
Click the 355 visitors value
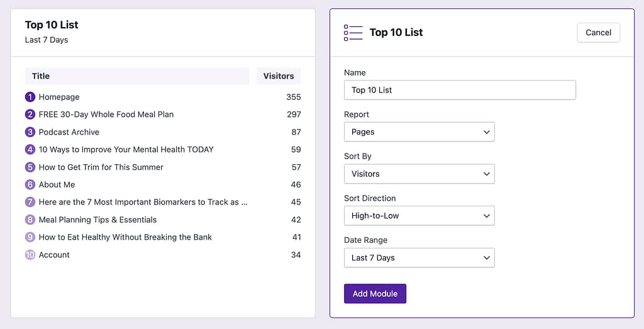pyautogui.click(x=294, y=97)
